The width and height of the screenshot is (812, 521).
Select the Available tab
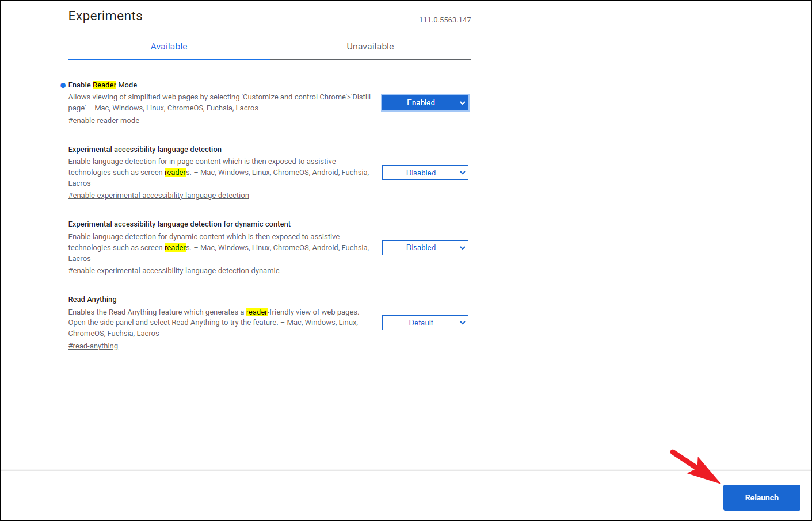point(169,46)
